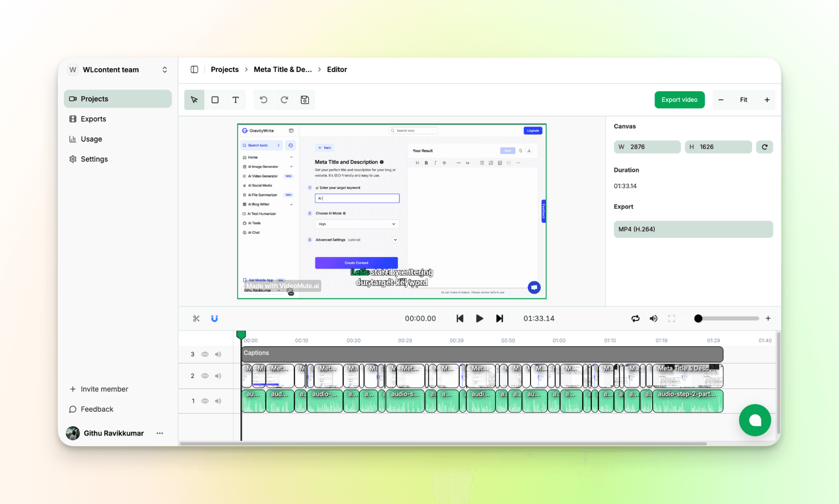
Task: Click the timeline zoom slider handle
Action: (698, 318)
